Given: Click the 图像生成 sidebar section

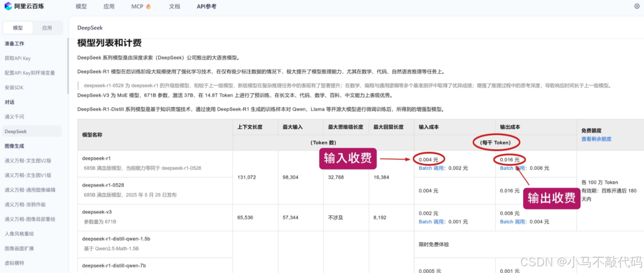Looking at the screenshot, I should point(14,146).
